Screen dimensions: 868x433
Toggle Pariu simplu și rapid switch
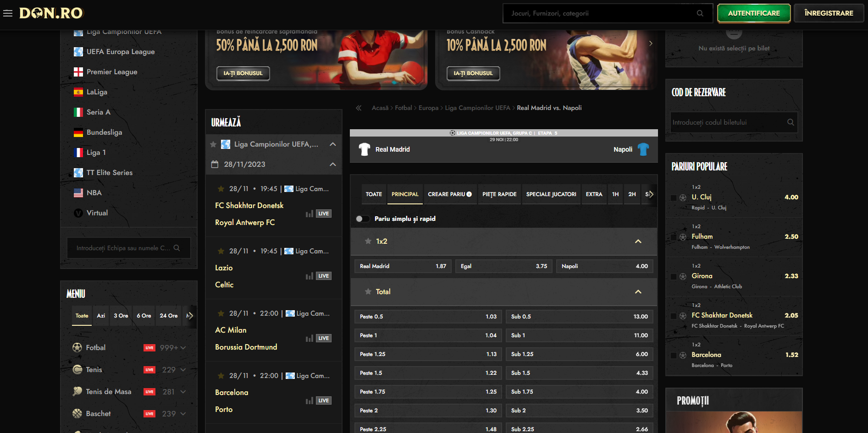362,219
